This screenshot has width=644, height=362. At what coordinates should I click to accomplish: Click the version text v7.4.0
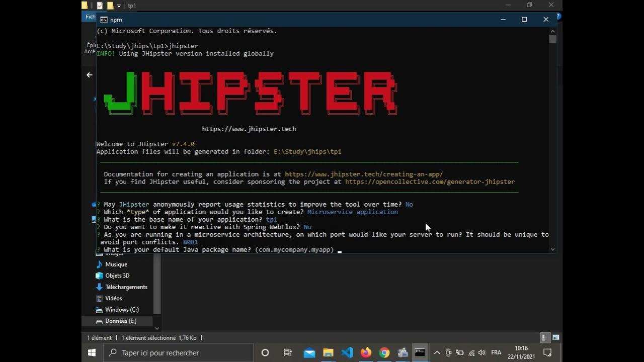[x=183, y=144]
